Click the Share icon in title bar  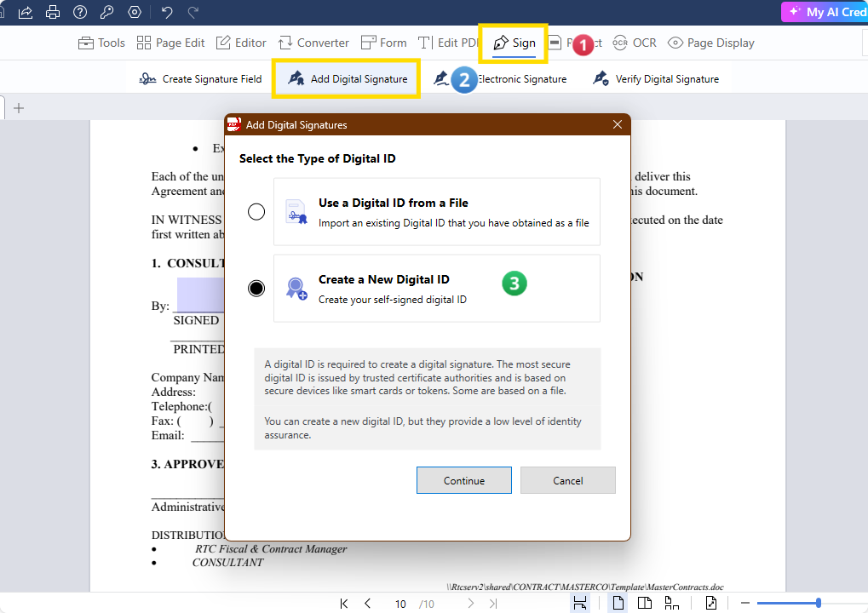coord(26,12)
